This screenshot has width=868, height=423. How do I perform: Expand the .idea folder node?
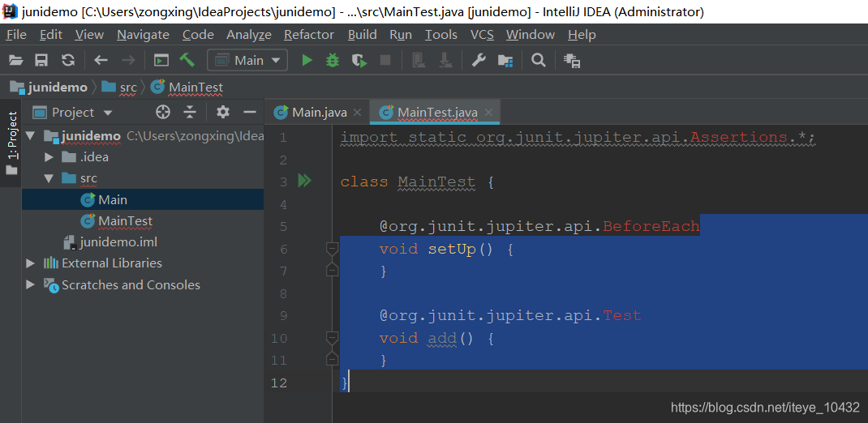pyautogui.click(x=49, y=157)
